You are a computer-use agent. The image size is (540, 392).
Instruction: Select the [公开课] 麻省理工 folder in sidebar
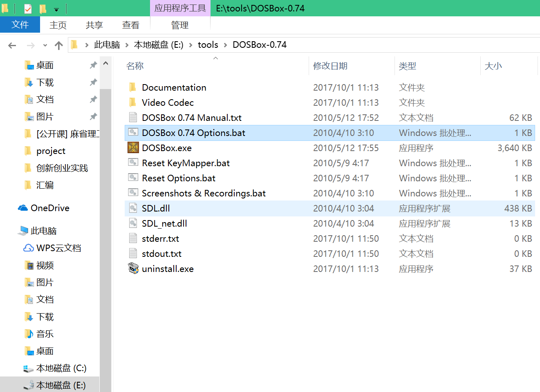[x=68, y=134]
